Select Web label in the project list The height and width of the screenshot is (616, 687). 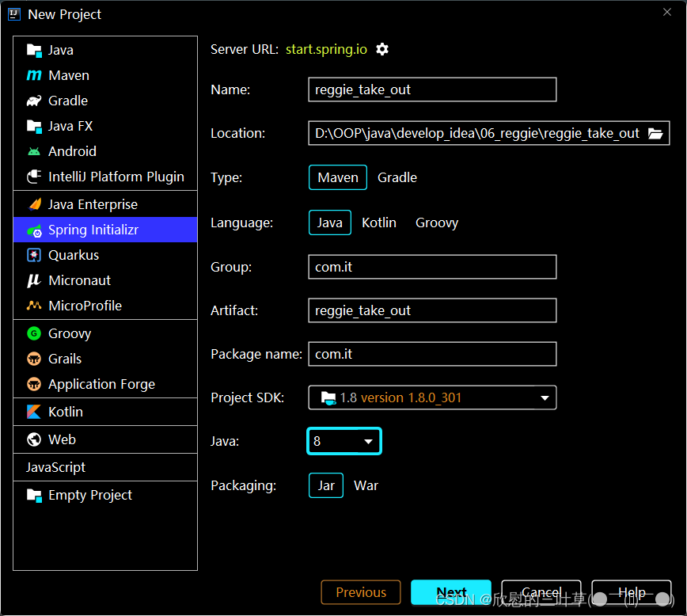coord(63,439)
